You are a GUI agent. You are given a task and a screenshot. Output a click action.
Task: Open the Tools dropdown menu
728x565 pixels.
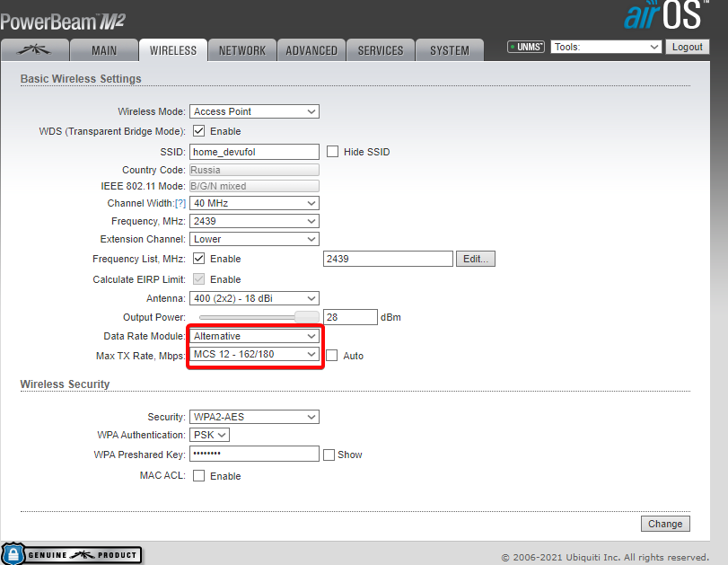coord(606,47)
